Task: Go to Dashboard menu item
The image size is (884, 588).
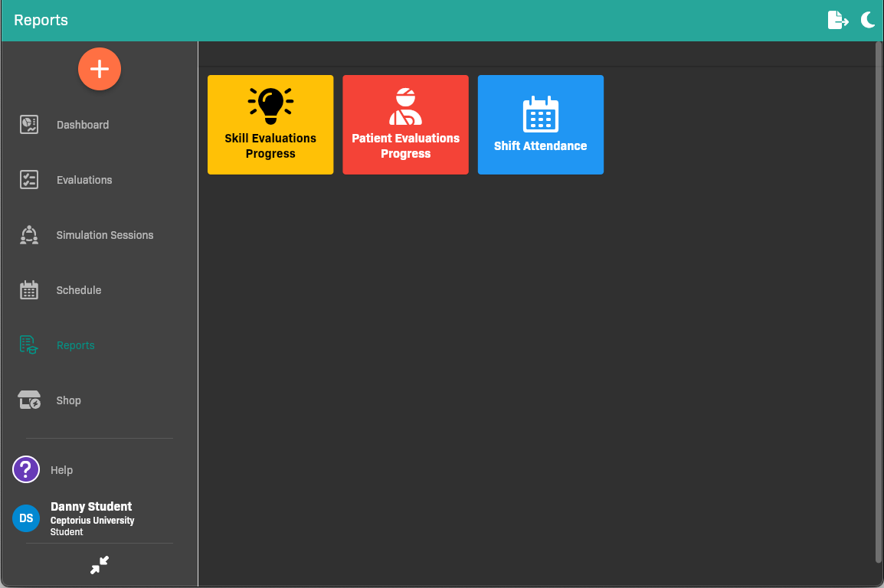Action: (83, 125)
